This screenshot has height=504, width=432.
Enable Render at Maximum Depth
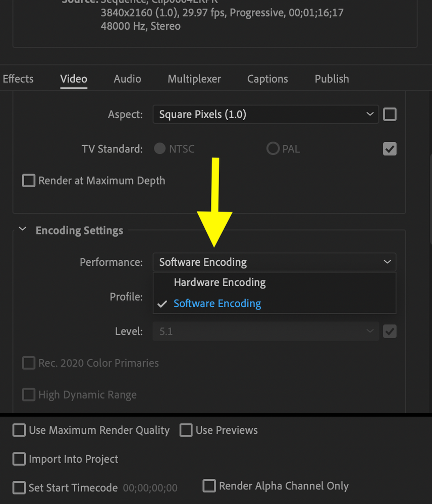coord(29,181)
